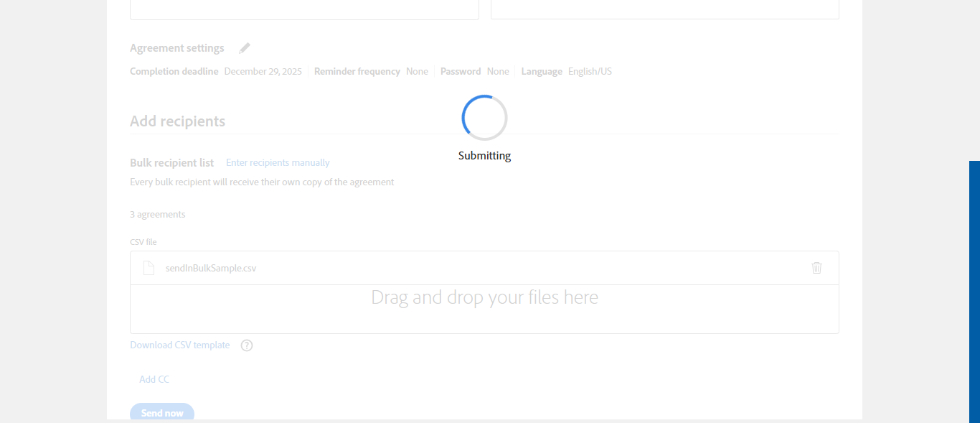Click the Agreement settings heading

click(x=177, y=48)
